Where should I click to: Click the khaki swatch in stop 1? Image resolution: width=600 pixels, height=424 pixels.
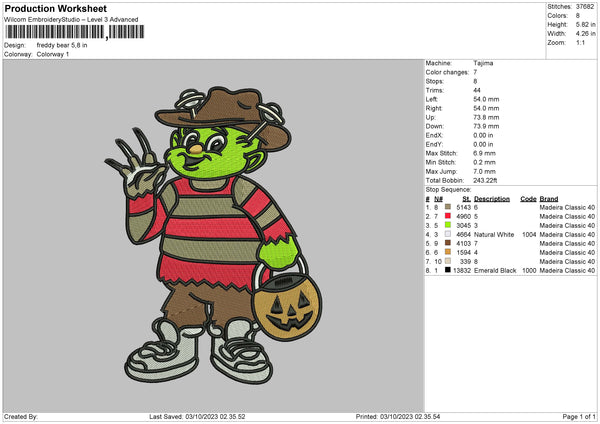point(449,206)
